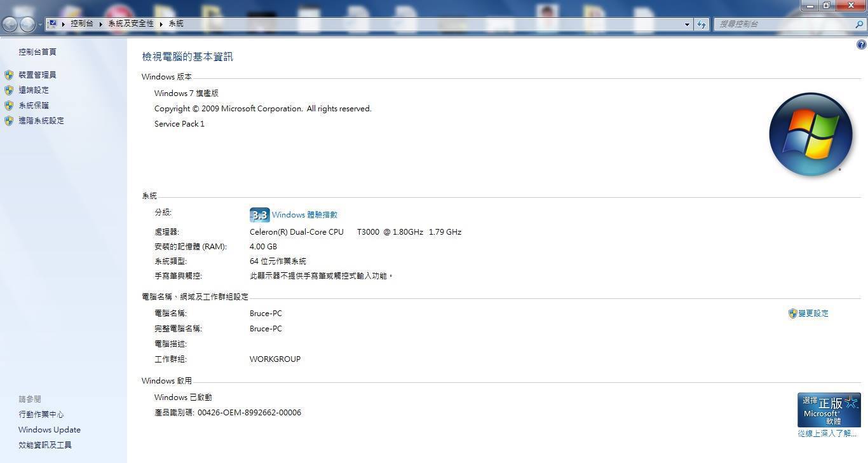Click the Forward navigation arrow button
The height and width of the screenshot is (463, 868).
[27, 24]
